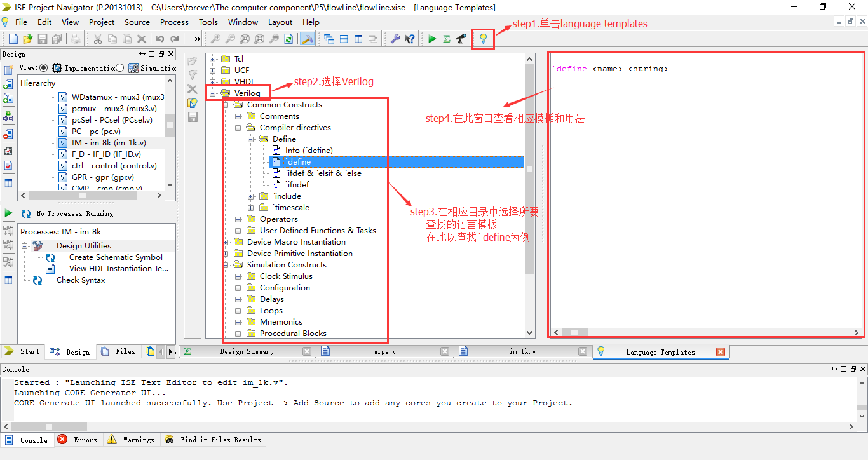Collapse the Compiler directives node
Viewport: 868px width, 460px height.
[x=238, y=128]
